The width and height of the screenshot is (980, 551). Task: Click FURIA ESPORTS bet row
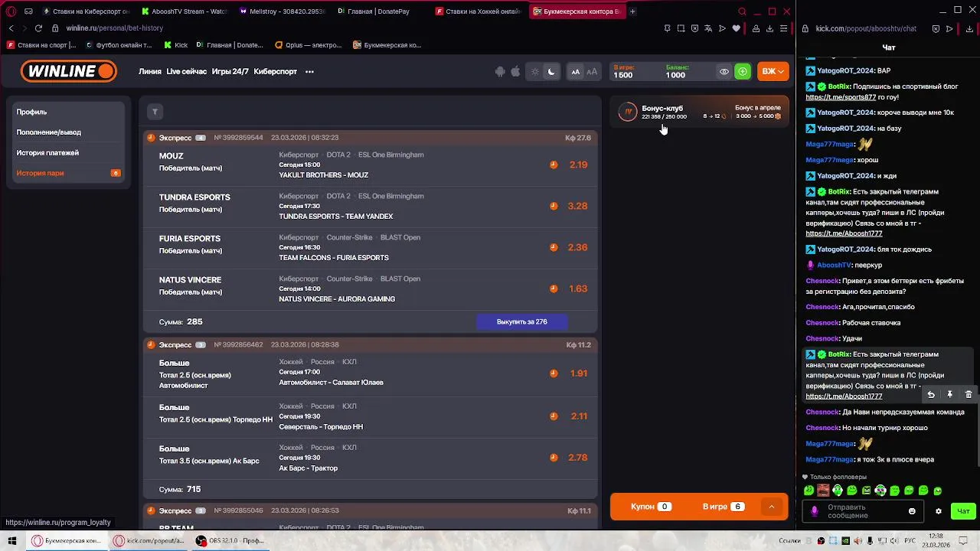point(370,247)
